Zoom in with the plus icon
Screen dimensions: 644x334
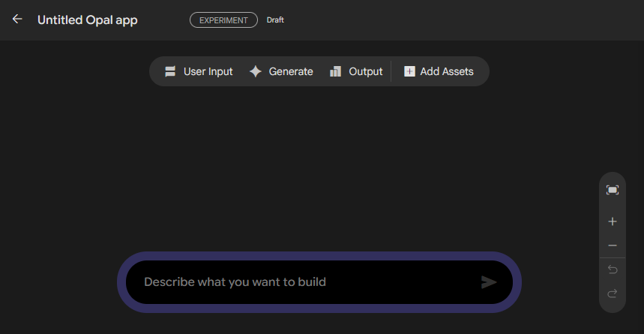click(x=613, y=221)
